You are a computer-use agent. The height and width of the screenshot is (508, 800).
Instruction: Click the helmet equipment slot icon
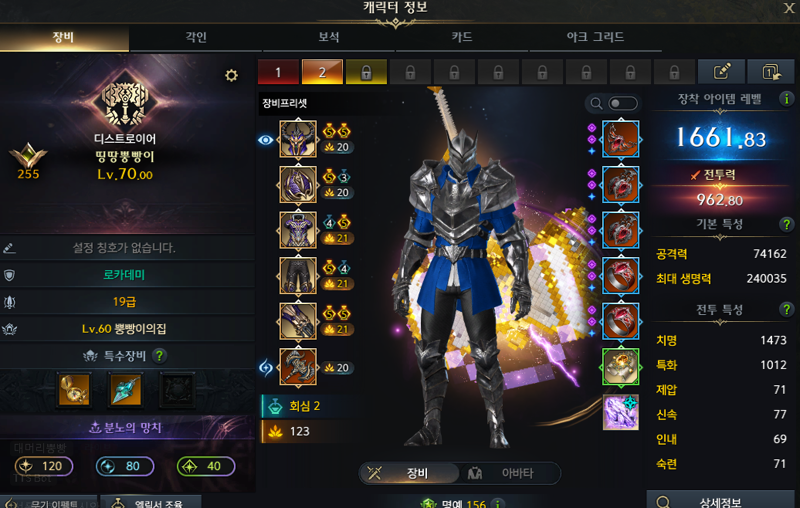click(x=298, y=139)
